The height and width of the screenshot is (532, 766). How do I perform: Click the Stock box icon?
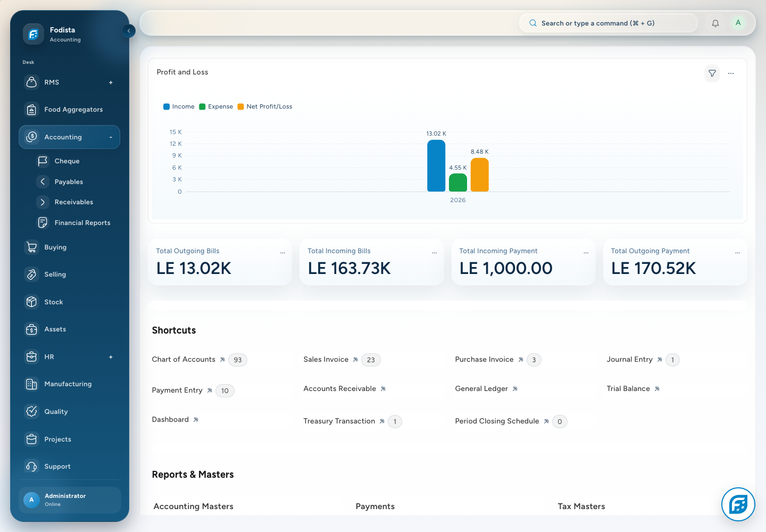coord(32,302)
